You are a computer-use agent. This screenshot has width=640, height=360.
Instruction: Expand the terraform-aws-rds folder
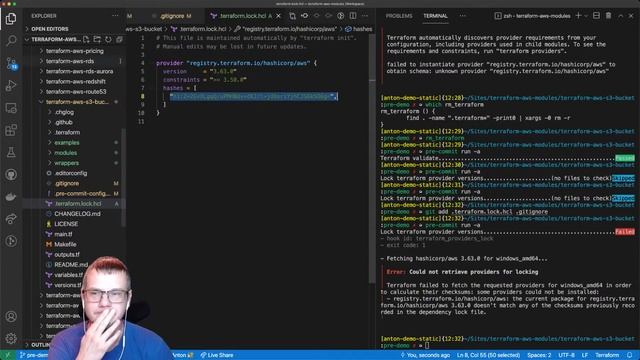point(70,61)
